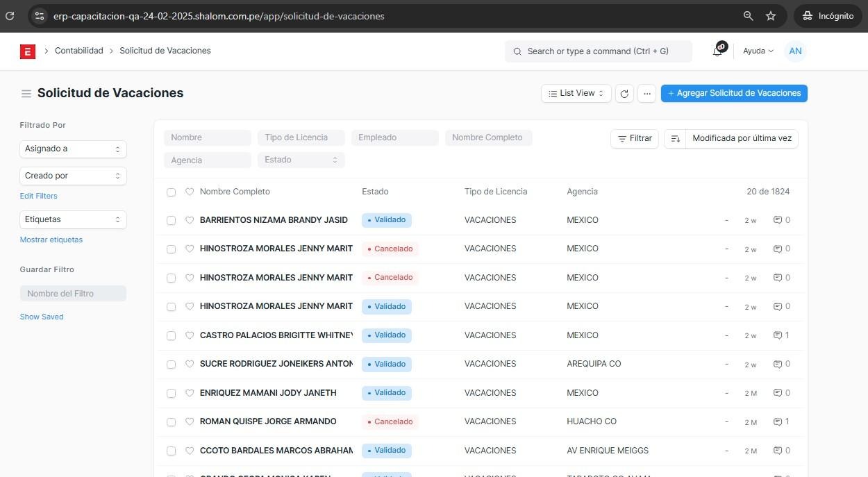Viewport: 868px width, 477px height.
Task: Select checkbox for ROMAN QUISPE JORGE ARMANDO
Action: coord(172,422)
